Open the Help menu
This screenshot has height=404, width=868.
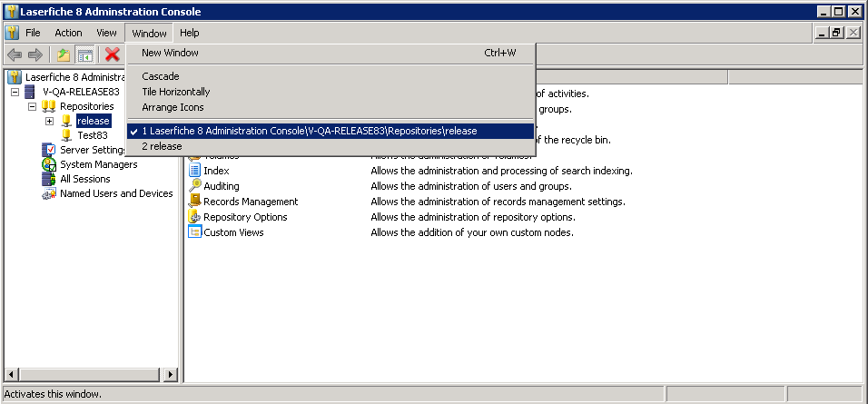[x=190, y=33]
